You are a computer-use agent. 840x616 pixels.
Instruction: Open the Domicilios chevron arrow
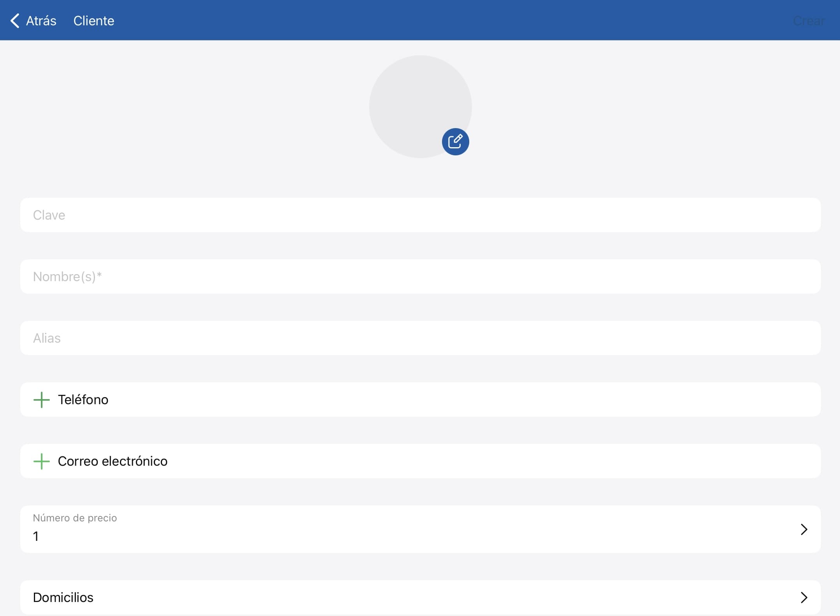tap(804, 597)
